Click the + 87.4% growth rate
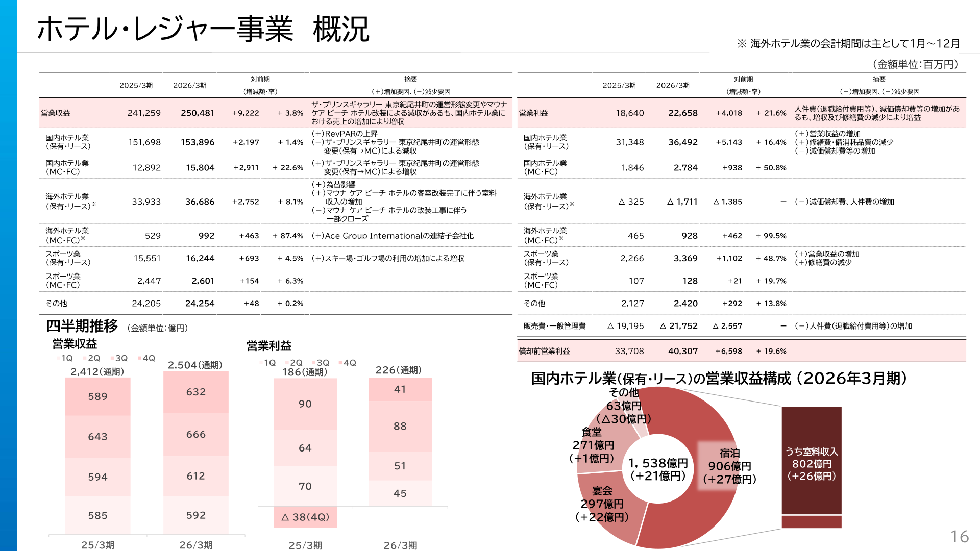Screen dimensions: 980x551 click(x=288, y=236)
